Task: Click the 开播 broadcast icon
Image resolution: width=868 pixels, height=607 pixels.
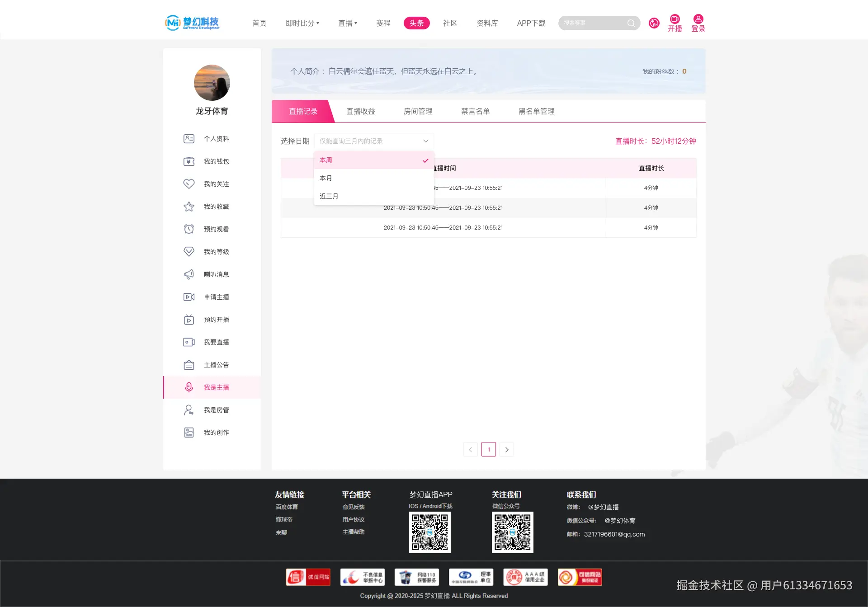Action: 675,19
